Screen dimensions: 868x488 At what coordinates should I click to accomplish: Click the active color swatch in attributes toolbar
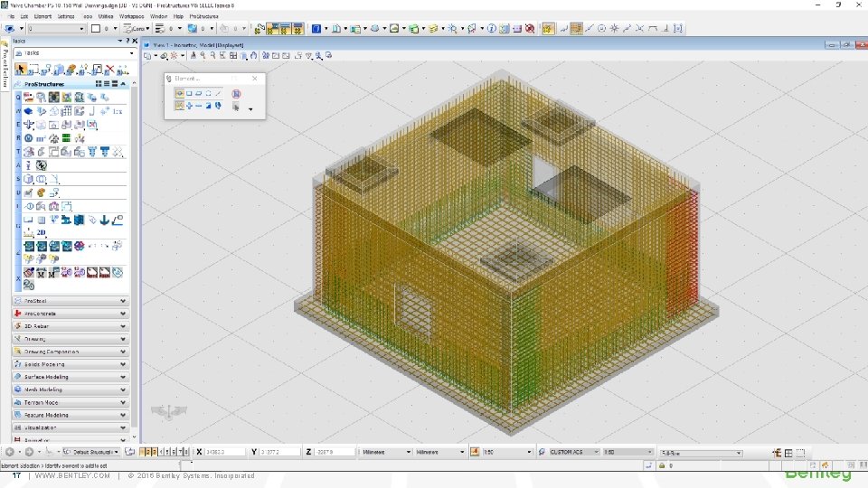coord(96,28)
